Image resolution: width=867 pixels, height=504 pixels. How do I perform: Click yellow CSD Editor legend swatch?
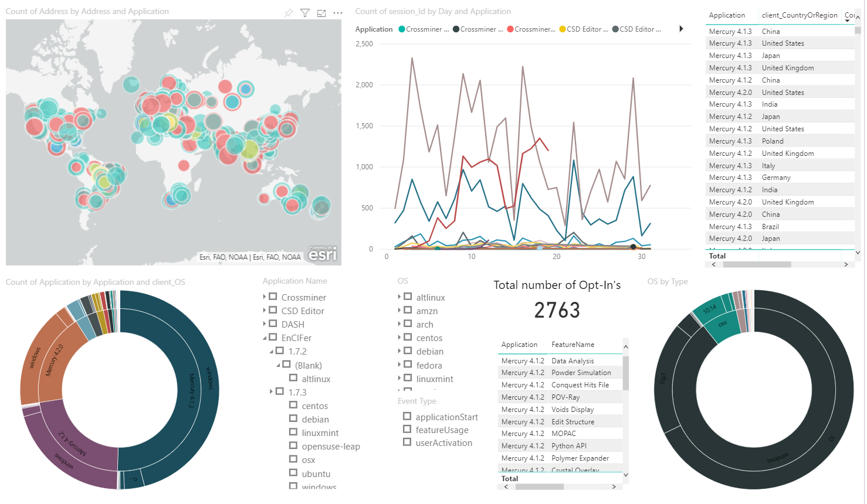[x=563, y=29]
